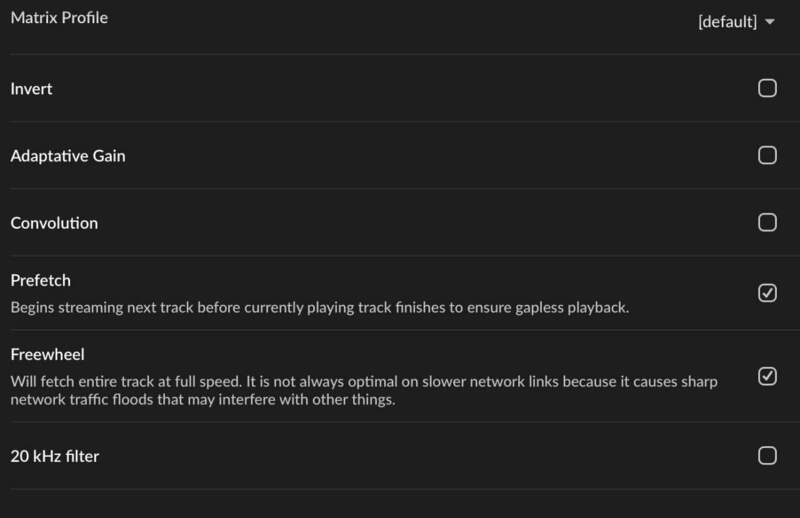This screenshot has height=518, width=800.
Task: Click the Prefetch gapless playback description
Action: point(320,307)
